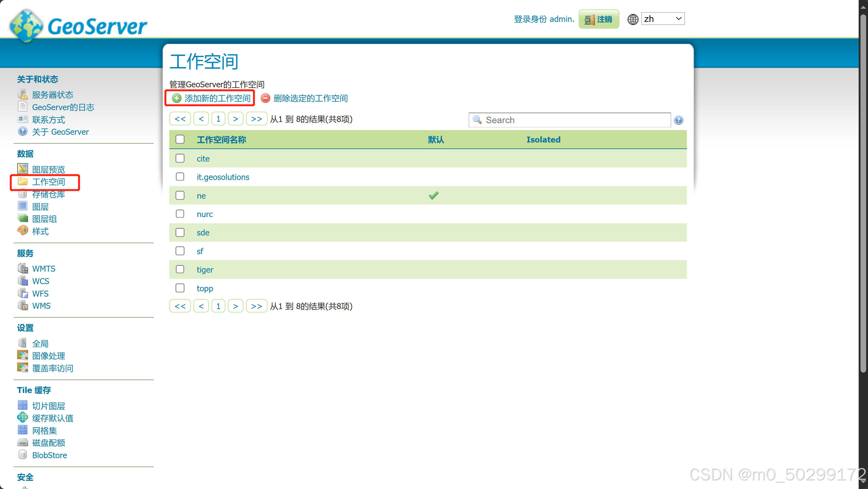Open the topp workspace link
This screenshot has height=489, width=868.
(x=205, y=288)
